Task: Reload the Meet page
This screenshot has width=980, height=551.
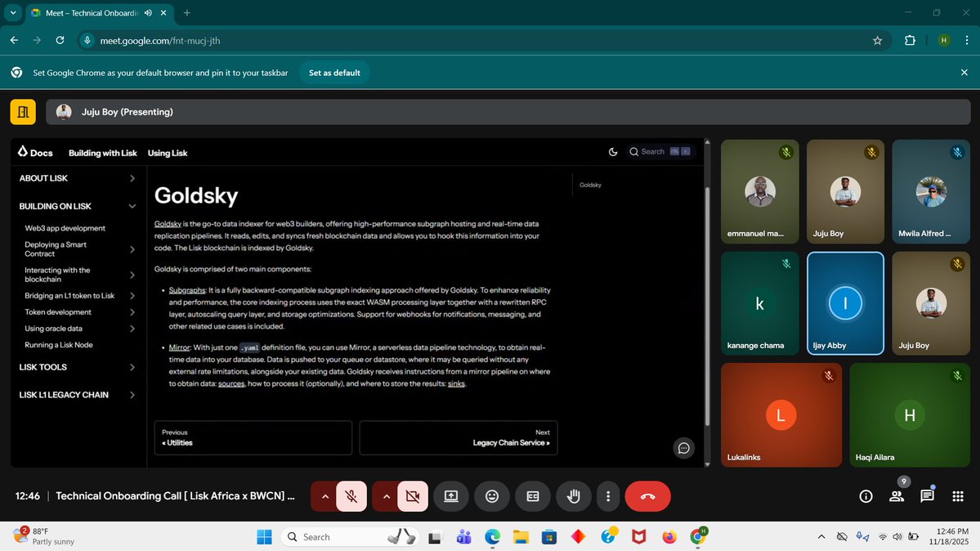Action: tap(60, 41)
